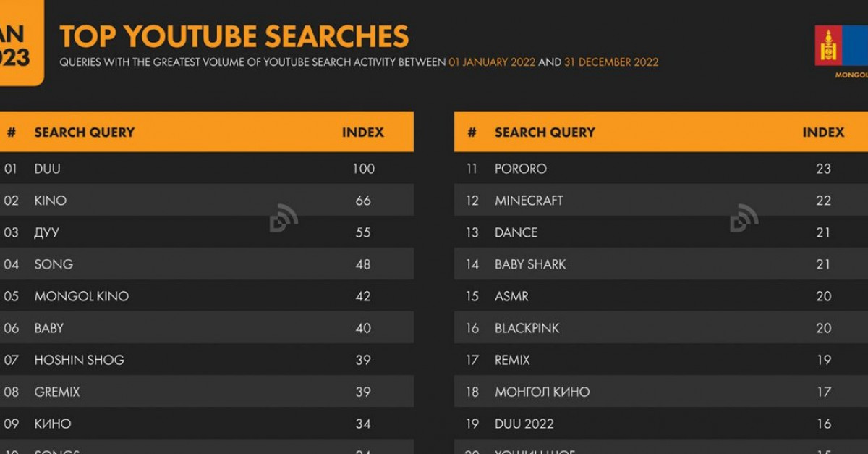Click the DUU 2022 entry
868x454 pixels.
(x=524, y=424)
